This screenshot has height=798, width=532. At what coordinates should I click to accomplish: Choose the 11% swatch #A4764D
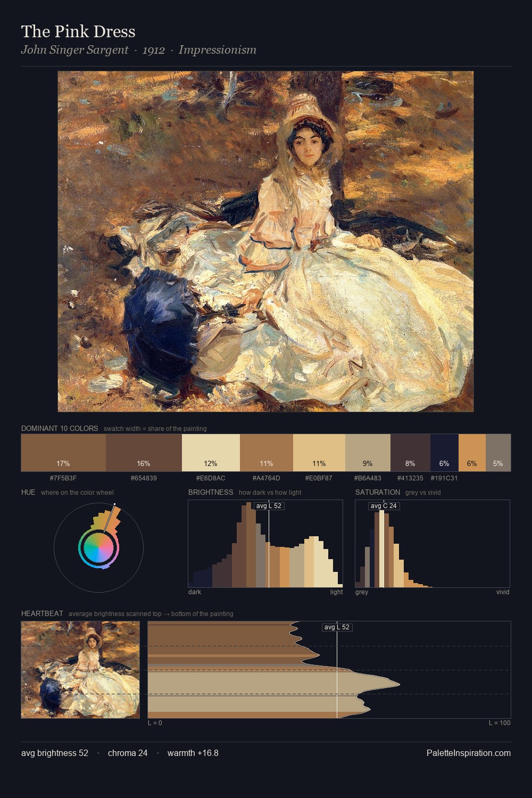(x=267, y=453)
